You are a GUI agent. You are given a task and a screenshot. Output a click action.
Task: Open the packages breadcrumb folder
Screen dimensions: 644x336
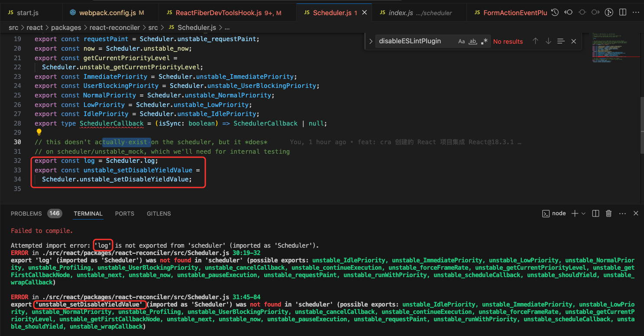pyautogui.click(x=66, y=27)
